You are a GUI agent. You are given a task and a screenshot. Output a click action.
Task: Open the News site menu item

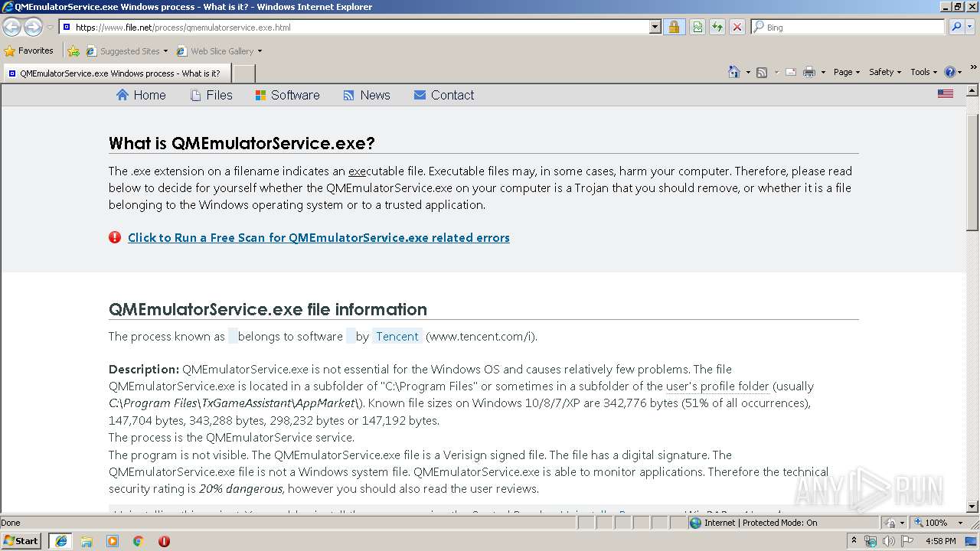click(367, 95)
